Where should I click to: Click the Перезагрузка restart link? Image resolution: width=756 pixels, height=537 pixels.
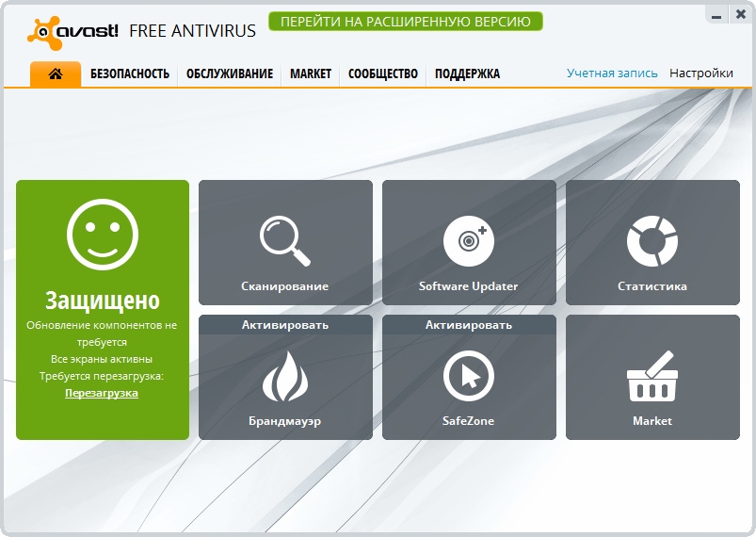(x=102, y=393)
